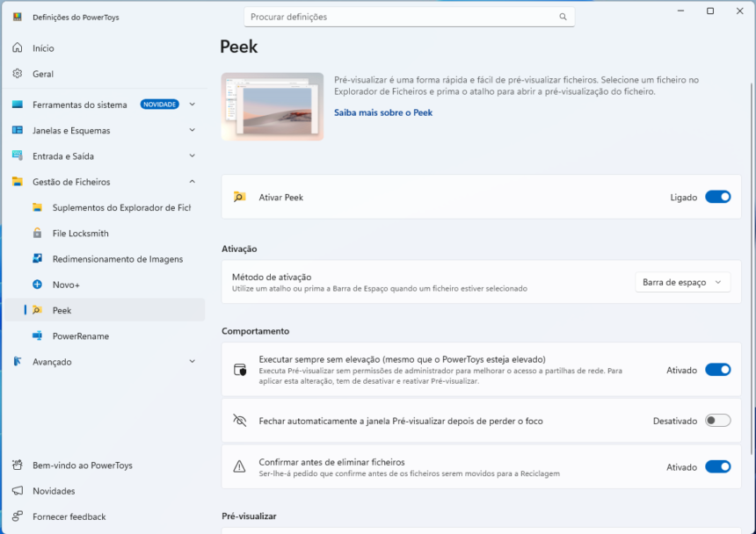756x534 pixels.
Task: Open the Saiba mais sobre o Peek link
Action: click(x=382, y=112)
